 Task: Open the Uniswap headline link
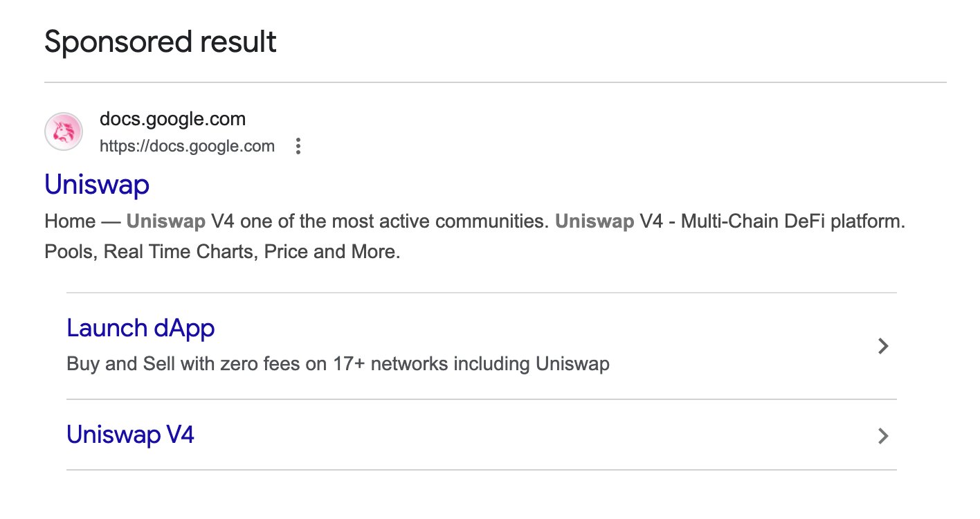point(97,185)
